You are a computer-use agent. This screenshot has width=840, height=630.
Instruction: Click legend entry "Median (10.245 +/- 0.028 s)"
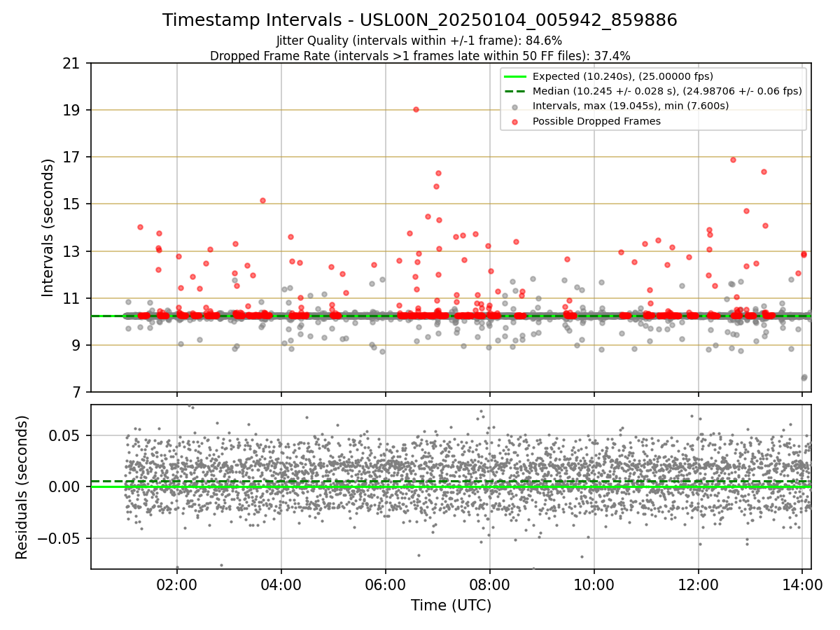667,91
